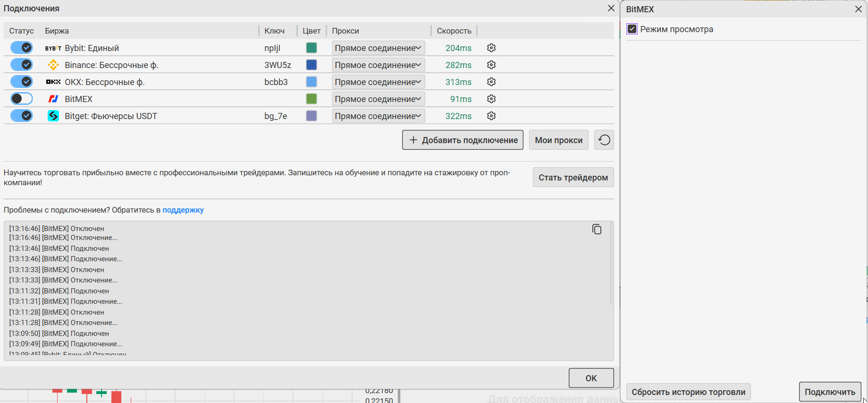The image size is (868, 403).
Task: Open proxy dropdown for OKX row
Action: pyautogui.click(x=378, y=82)
